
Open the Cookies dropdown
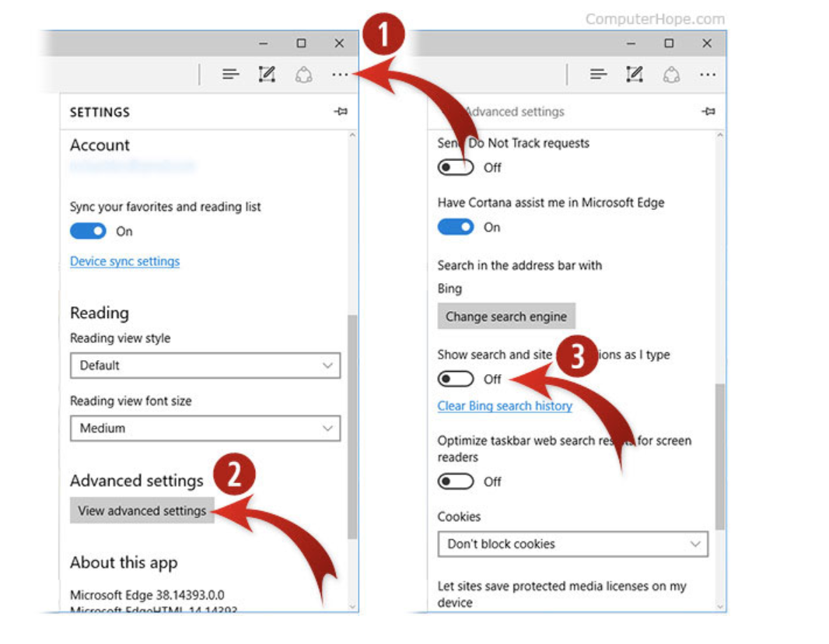coord(572,544)
